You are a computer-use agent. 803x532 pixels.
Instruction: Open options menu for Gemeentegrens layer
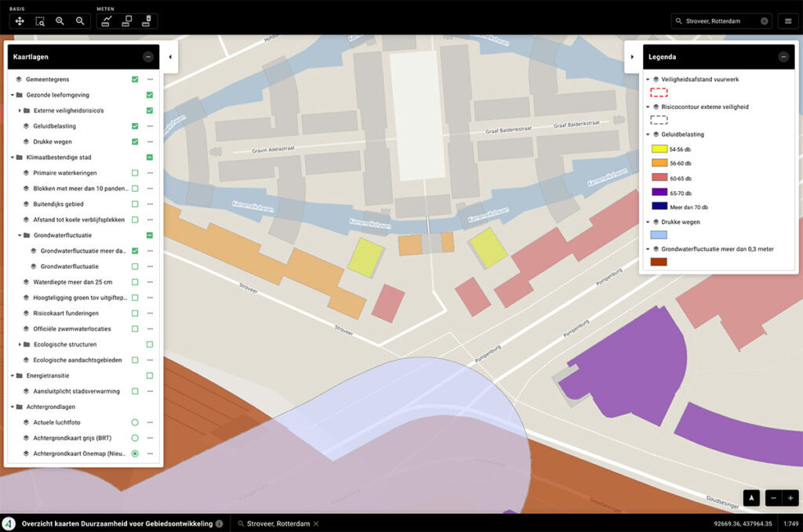149,79
